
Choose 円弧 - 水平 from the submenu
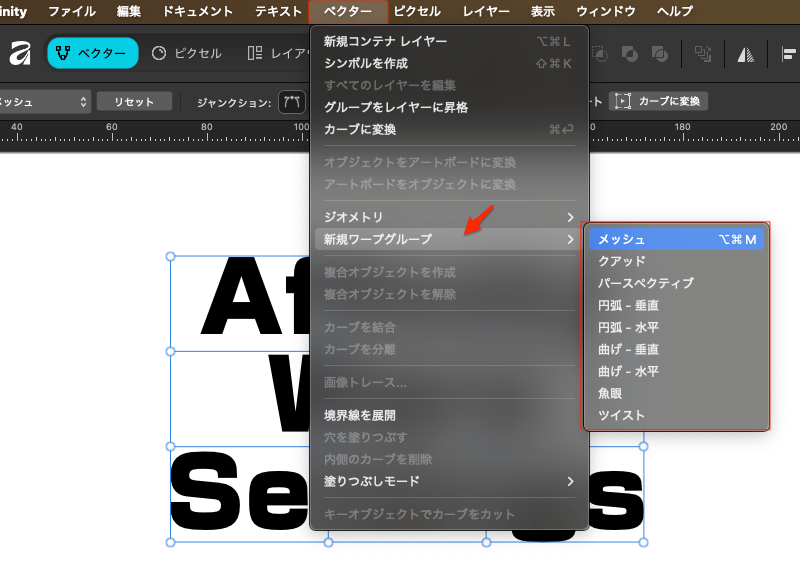coord(628,327)
